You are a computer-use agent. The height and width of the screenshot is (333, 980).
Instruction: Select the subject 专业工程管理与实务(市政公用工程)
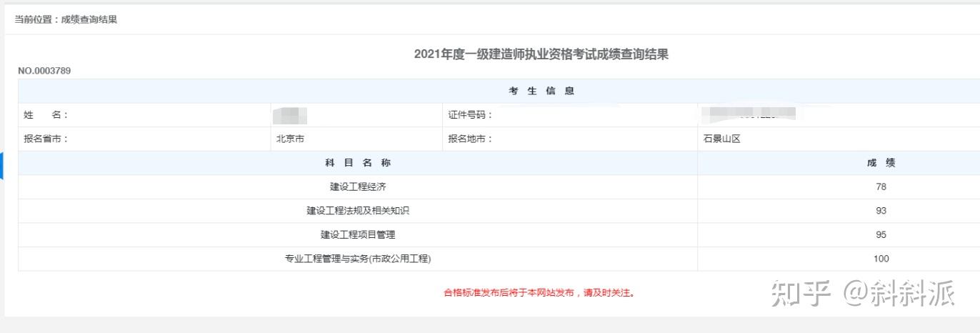pyautogui.click(x=358, y=259)
